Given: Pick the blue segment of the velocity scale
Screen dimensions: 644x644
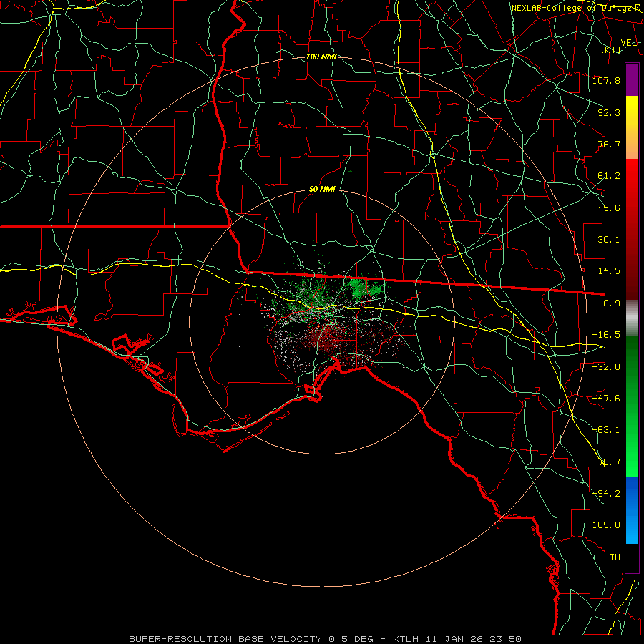Looking at the screenshot, I should (632, 510).
